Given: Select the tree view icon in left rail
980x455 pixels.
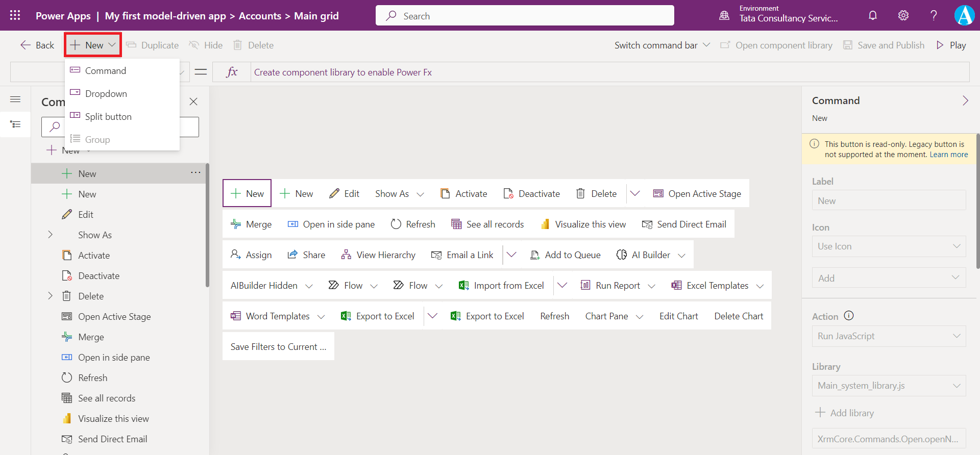Looking at the screenshot, I should pyautogui.click(x=15, y=124).
